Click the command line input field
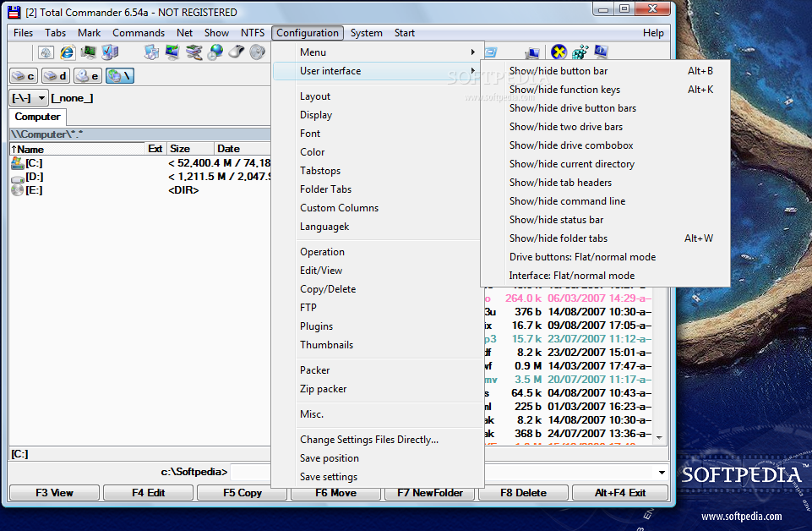 pyautogui.click(x=443, y=473)
